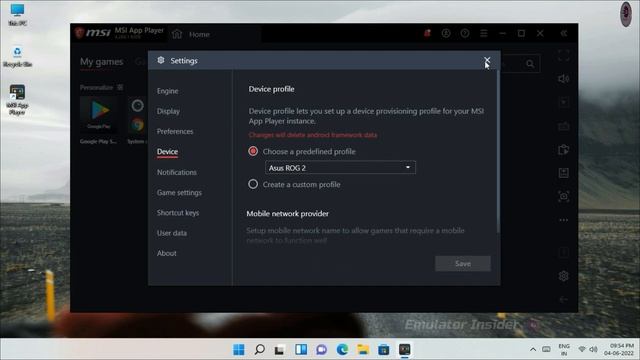Open the Engine settings section
The height and width of the screenshot is (360, 640).
[167, 91]
